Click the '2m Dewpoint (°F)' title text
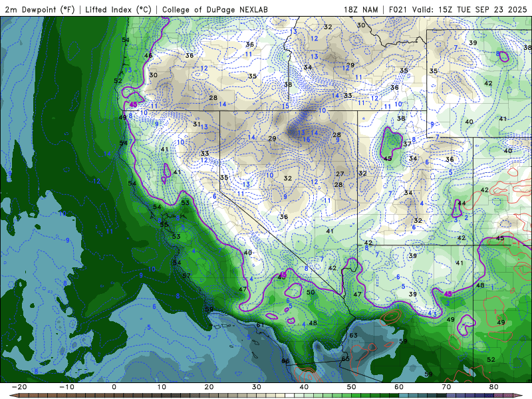The image size is (532, 399). pyautogui.click(x=39, y=9)
